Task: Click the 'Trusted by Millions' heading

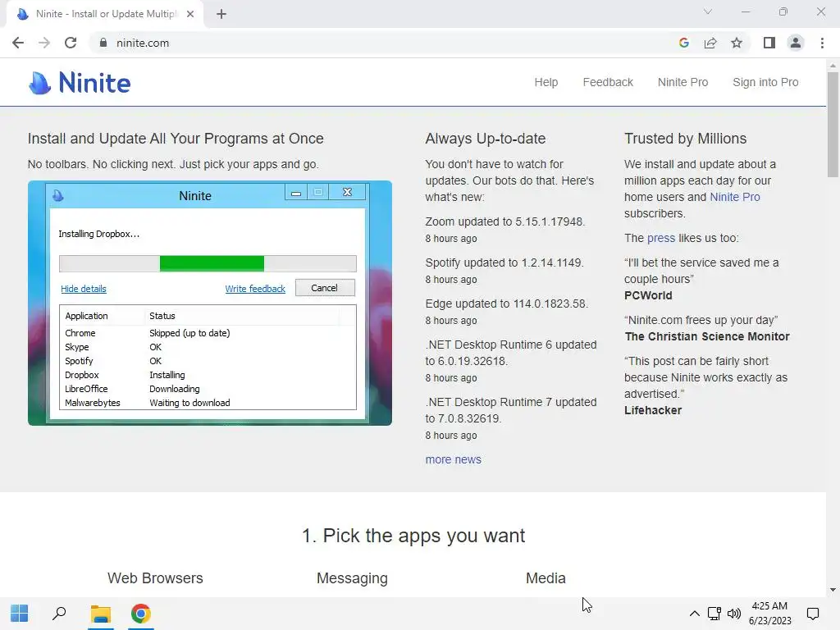Action: [x=685, y=139]
